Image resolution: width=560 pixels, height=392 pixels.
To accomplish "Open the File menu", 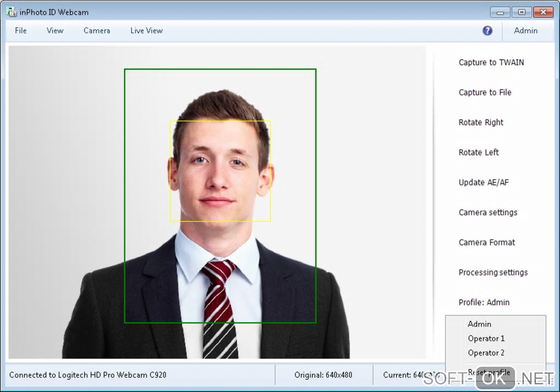I will (21, 31).
